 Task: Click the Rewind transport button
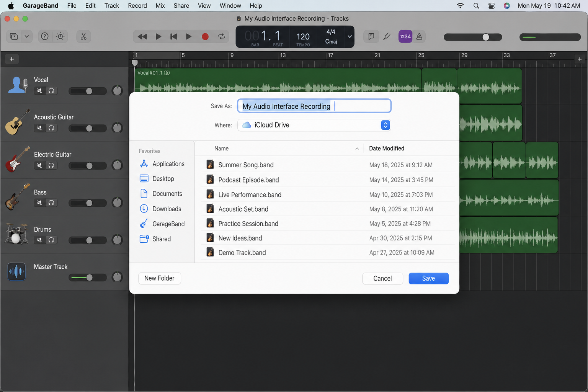[x=142, y=36]
